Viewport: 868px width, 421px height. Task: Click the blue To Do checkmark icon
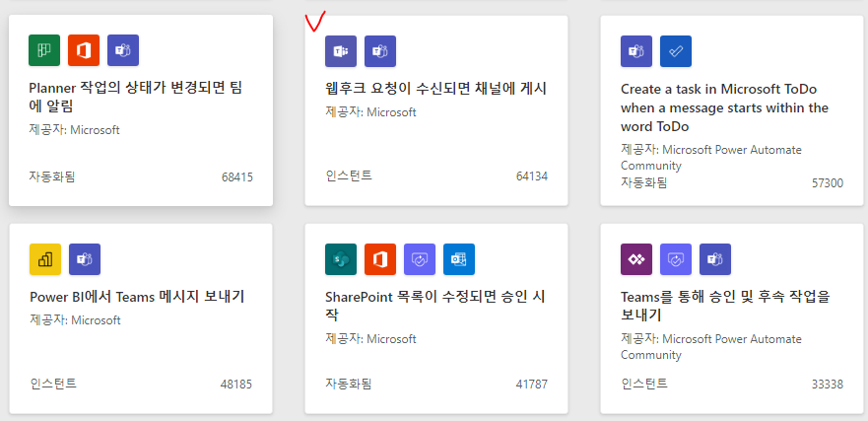pos(676,51)
